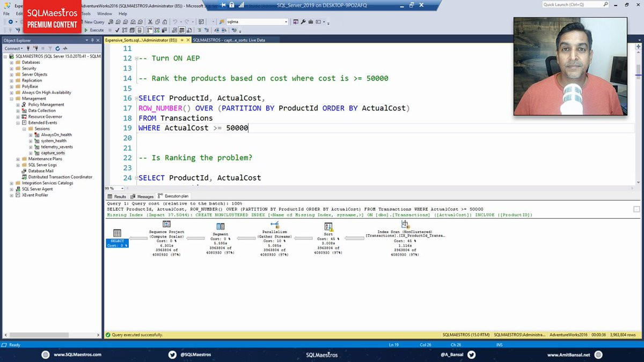This screenshot has width=644, height=362.
Task: Click the Parse checkmark toolbar icon
Action: pos(117,30)
